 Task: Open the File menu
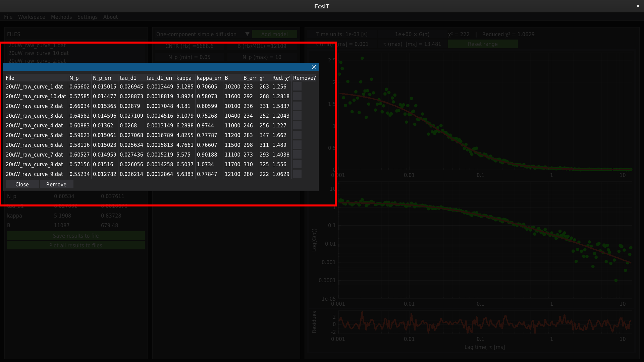pyautogui.click(x=8, y=17)
